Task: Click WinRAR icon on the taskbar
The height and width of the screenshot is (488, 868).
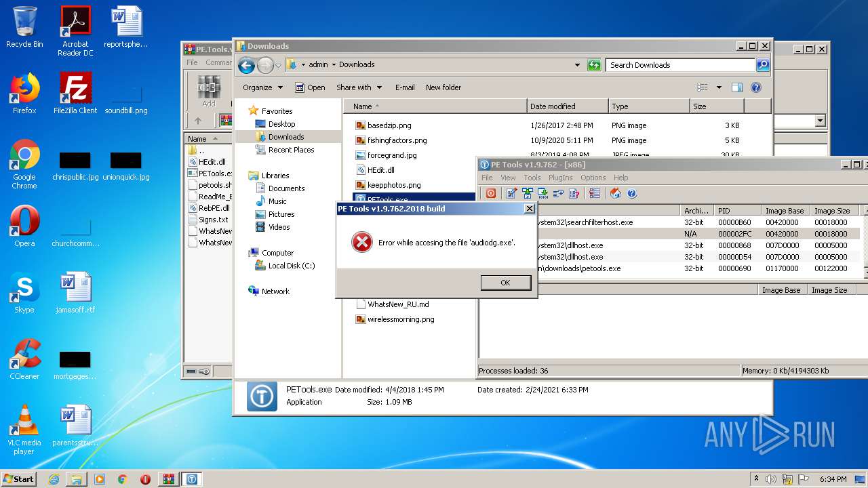Action: point(168,479)
